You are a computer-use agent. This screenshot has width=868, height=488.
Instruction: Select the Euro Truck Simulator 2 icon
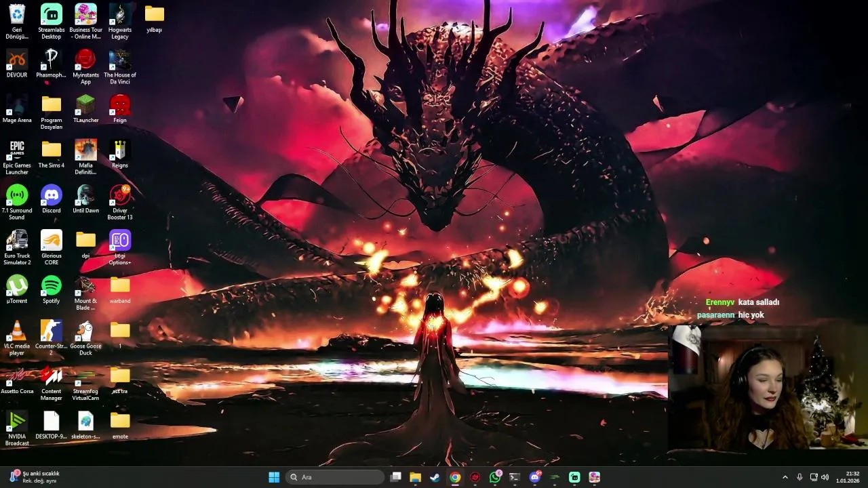pyautogui.click(x=17, y=247)
